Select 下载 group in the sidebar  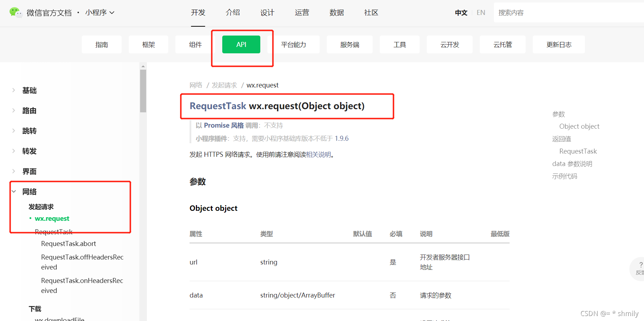pos(35,309)
